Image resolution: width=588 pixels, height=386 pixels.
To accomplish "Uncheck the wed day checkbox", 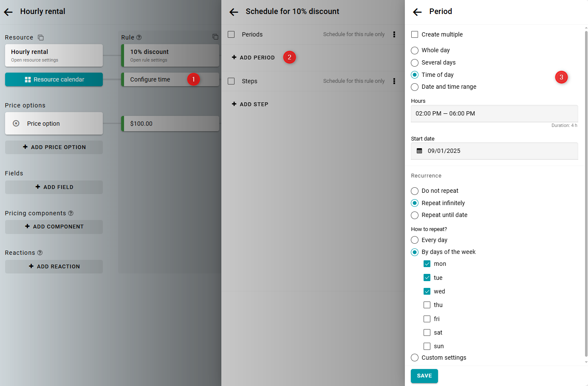I will click(427, 291).
